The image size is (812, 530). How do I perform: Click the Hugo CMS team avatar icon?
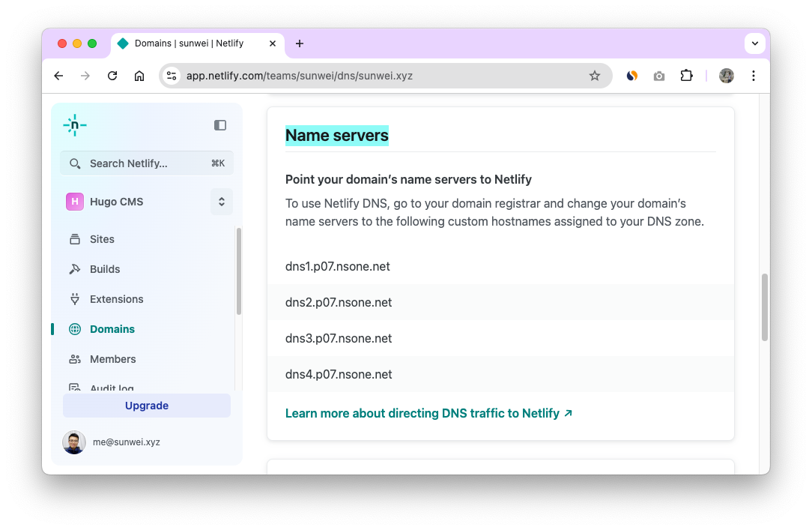75,202
